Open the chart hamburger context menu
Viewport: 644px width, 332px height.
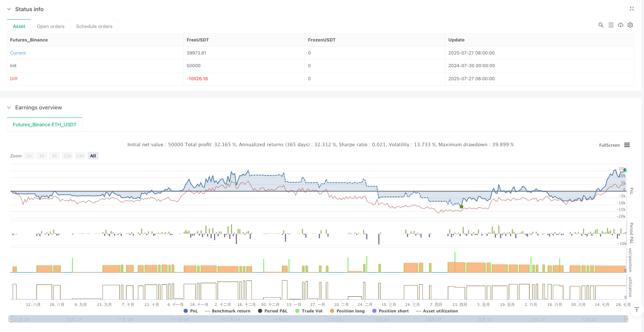click(627, 145)
